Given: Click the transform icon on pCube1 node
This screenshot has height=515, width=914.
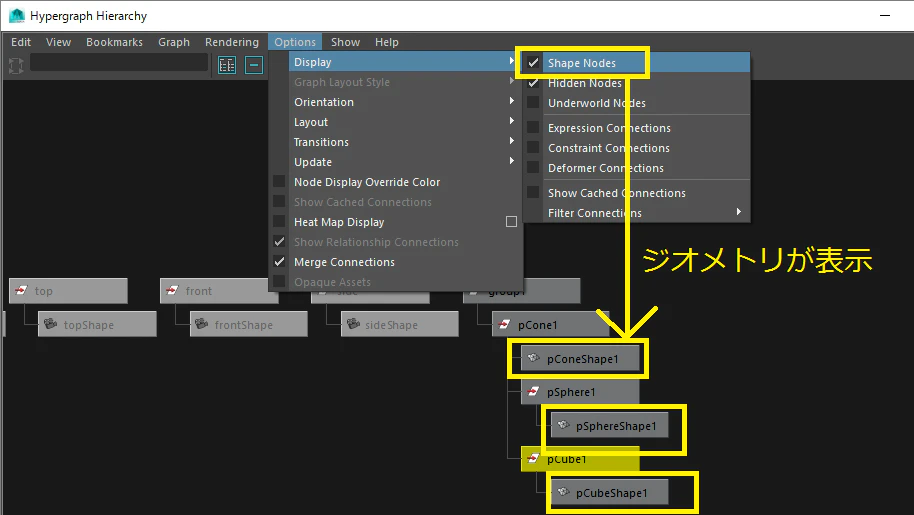Looking at the screenshot, I should point(533,458).
